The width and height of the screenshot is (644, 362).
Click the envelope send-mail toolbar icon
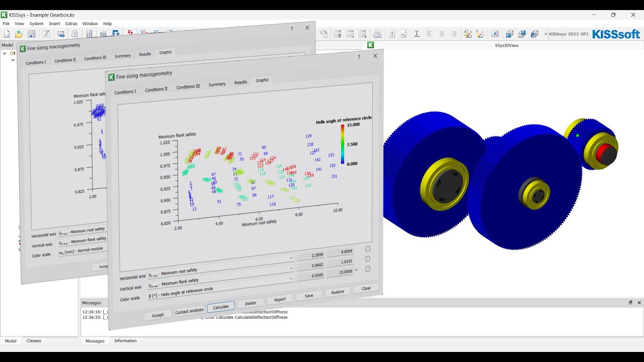[x=61, y=34]
